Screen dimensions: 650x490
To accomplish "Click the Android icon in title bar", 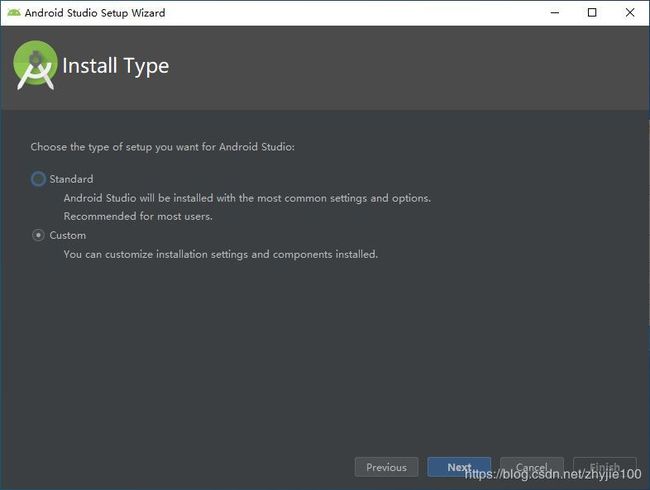I will (14, 13).
